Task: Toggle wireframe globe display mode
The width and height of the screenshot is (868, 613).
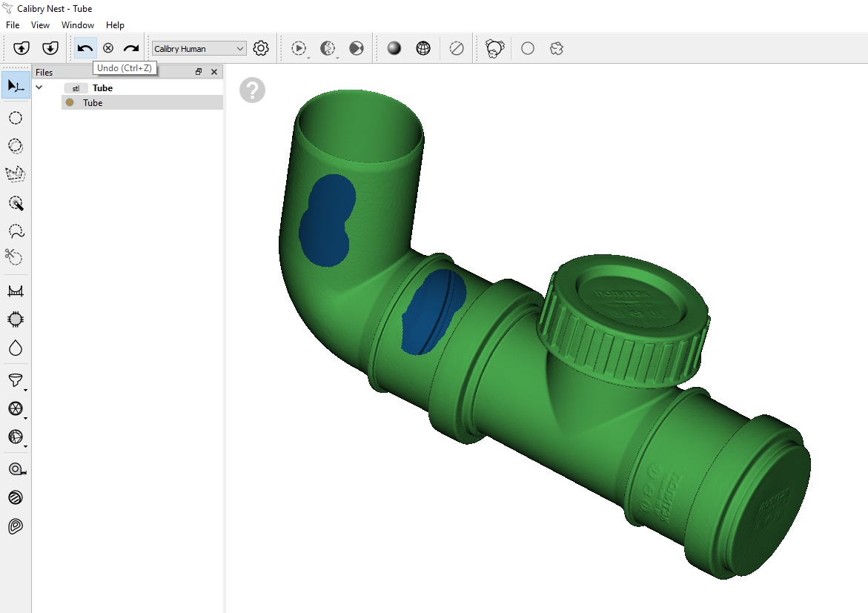Action: pos(423,48)
